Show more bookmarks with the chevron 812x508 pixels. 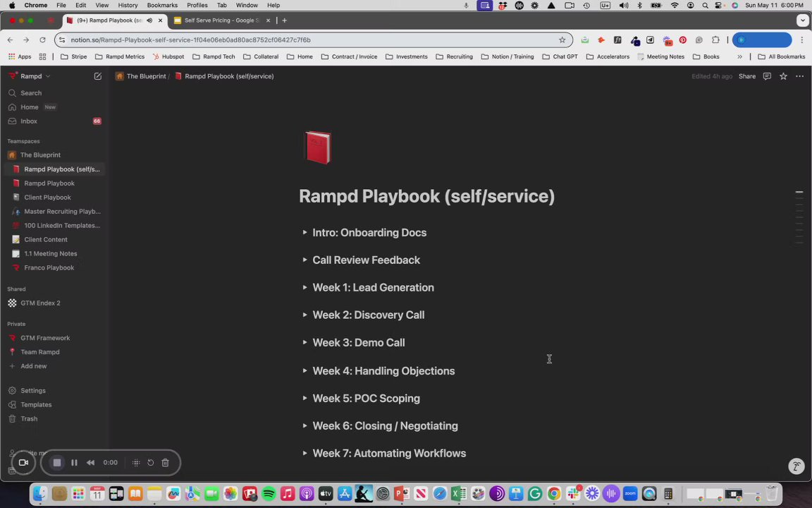pyautogui.click(x=739, y=56)
